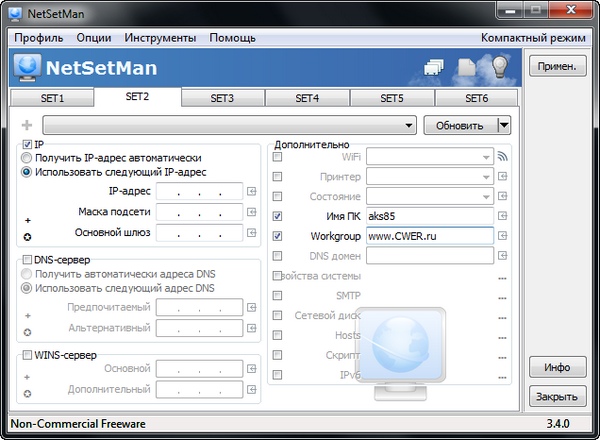The width and height of the screenshot is (600, 440).
Task: Select Получить IP-адрес автоматически option
Action: click(27, 158)
